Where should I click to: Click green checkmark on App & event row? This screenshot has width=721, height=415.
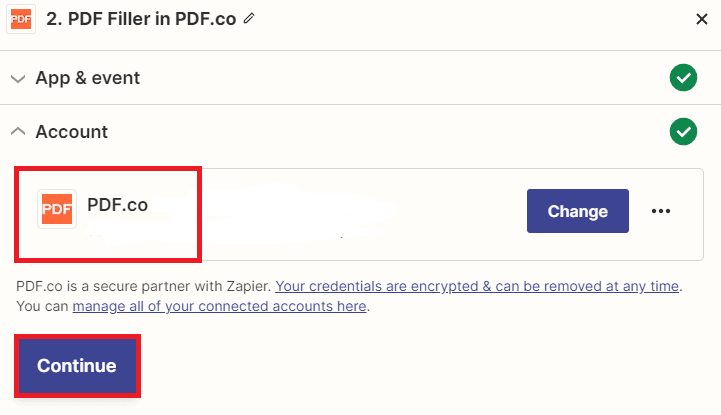683,78
